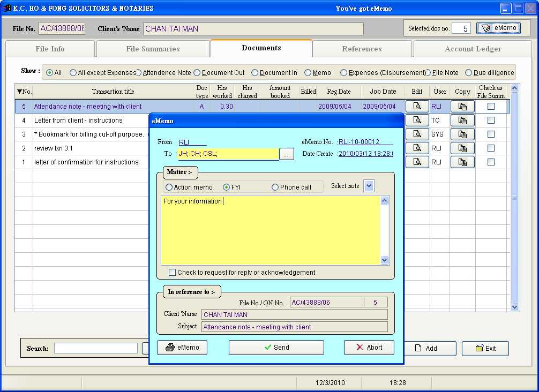
Task: Click the copy icon for row 4
Action: [462, 120]
